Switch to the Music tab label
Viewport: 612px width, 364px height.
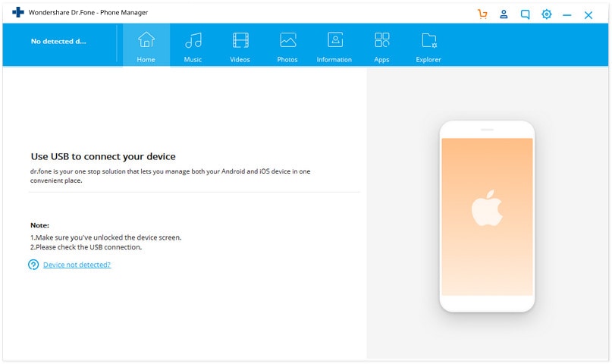[x=193, y=60]
